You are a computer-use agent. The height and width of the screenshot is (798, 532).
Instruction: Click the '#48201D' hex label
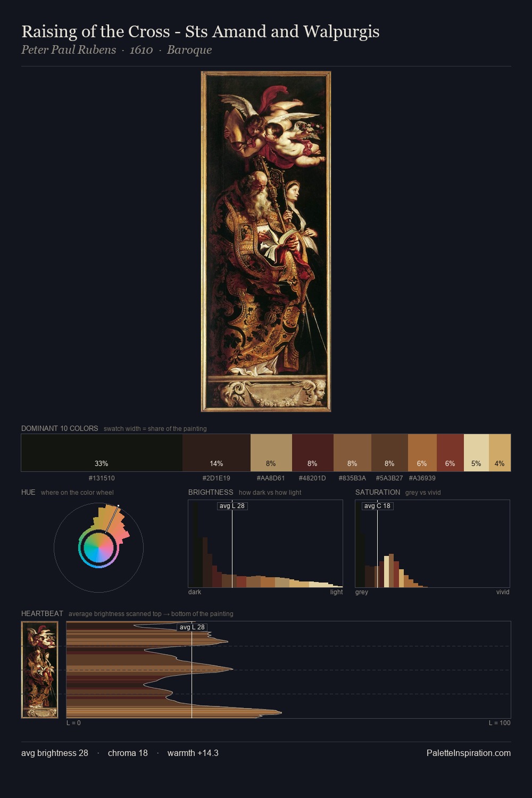[x=312, y=478]
